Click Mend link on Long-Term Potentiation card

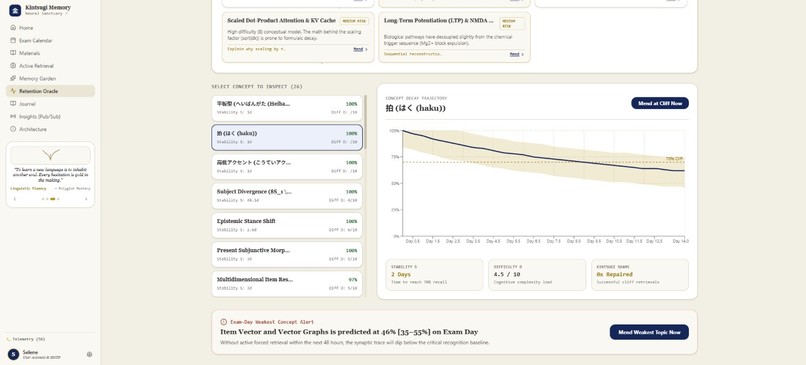(x=515, y=54)
